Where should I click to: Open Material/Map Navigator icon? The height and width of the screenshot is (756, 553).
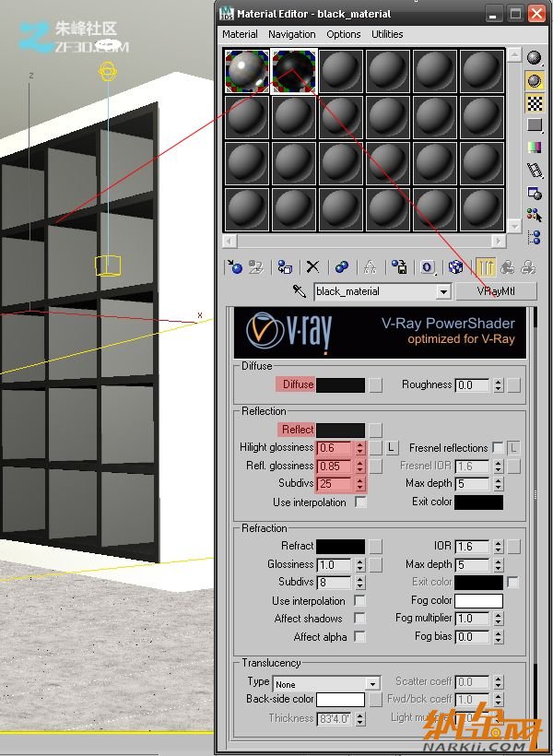(x=535, y=237)
